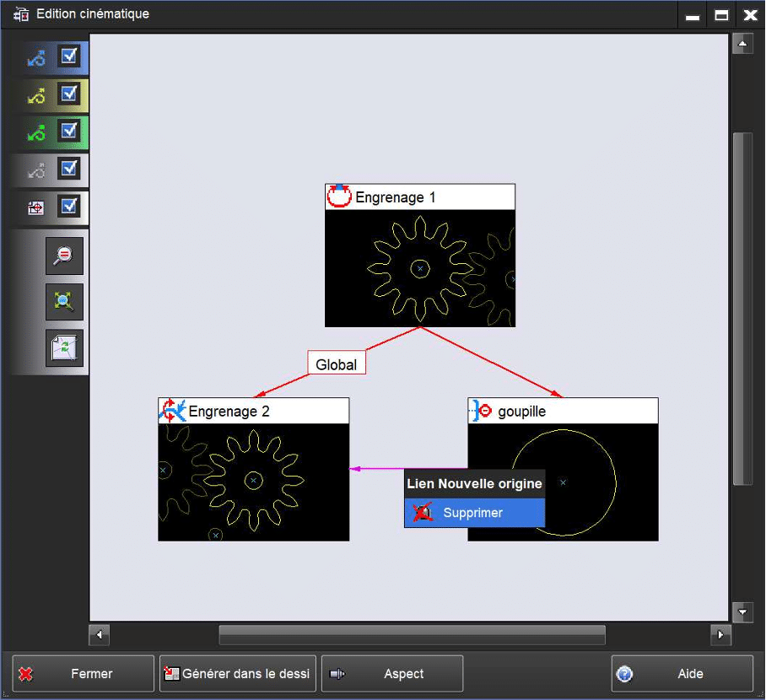Maximize the Edition cinématique window
The image size is (766, 700).
[x=721, y=15]
